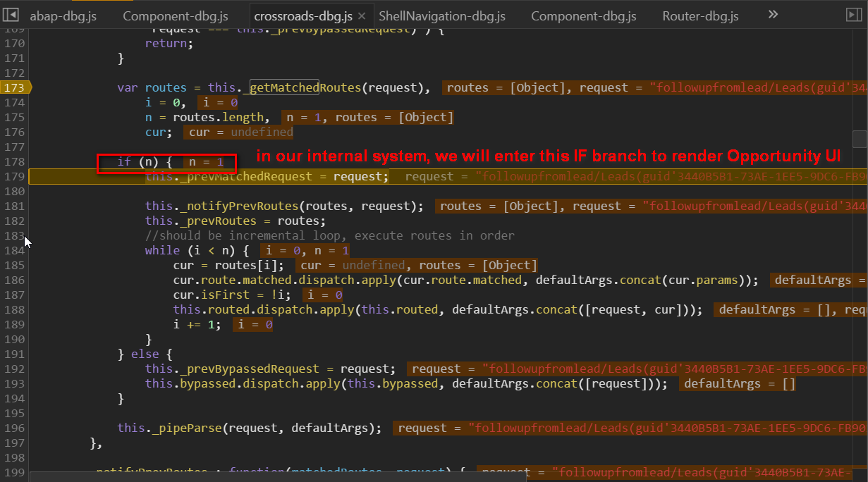Screen dimensions: 868x482
Task: Select the crossroads-dbg.js tab
Action: click(303, 16)
